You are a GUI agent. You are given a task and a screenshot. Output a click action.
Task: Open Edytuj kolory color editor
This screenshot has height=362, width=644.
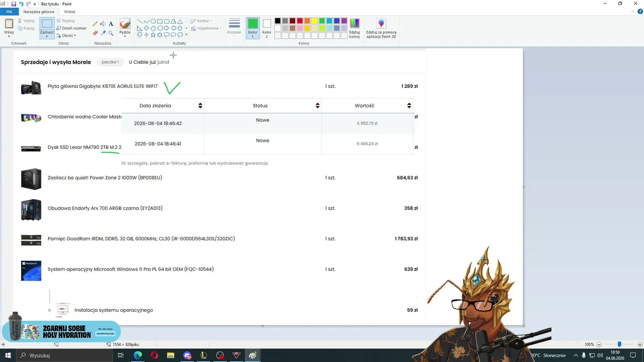(x=355, y=28)
